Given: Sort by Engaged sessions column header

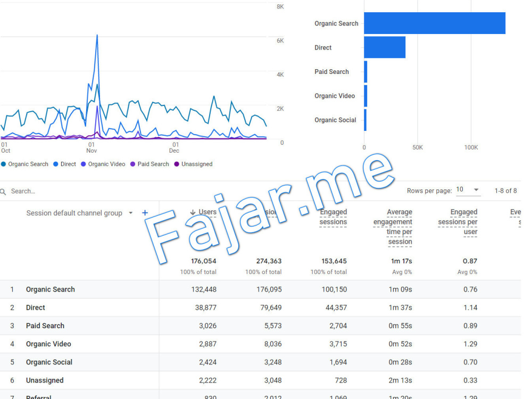Looking at the screenshot, I should coord(333,217).
